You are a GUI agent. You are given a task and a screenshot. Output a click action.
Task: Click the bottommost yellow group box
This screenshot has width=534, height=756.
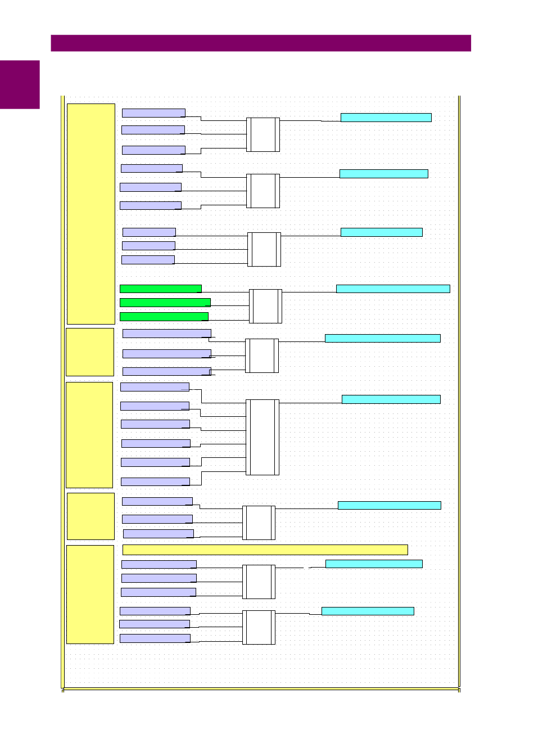[x=90, y=594]
